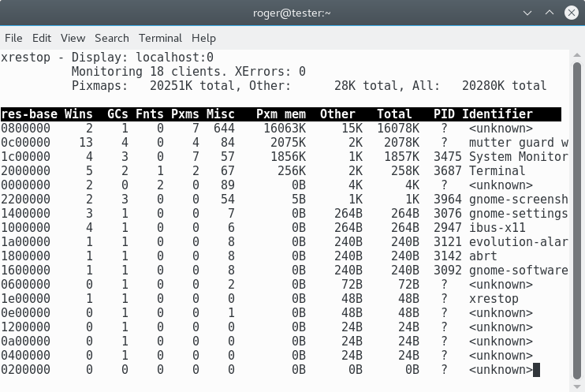Click the System Monitor identifier row

coord(518,157)
